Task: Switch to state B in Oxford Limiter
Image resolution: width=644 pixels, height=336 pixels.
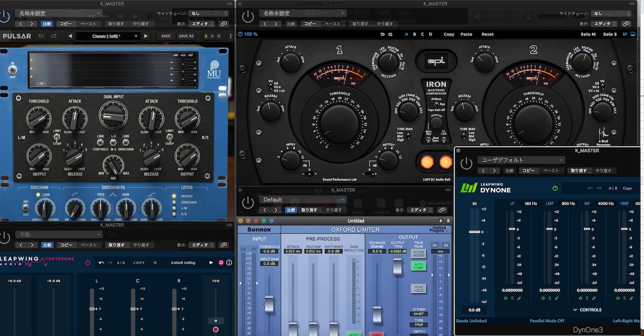Action: (x=449, y=221)
